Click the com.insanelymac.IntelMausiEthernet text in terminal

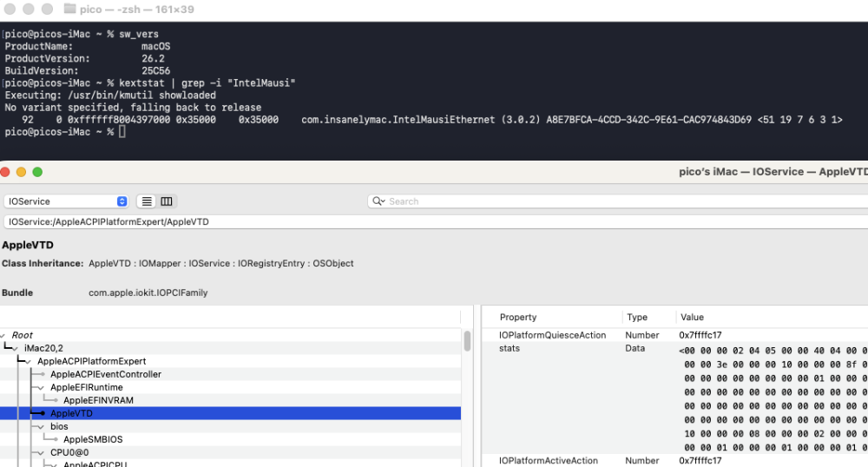pos(398,120)
